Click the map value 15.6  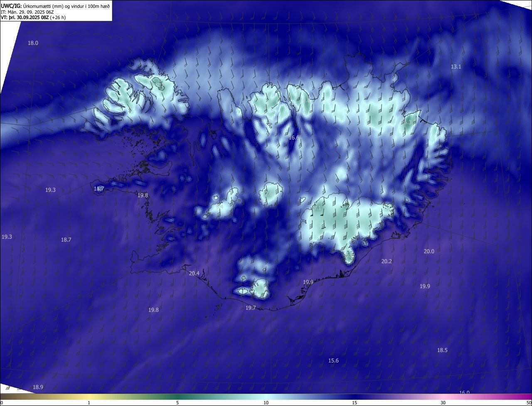tap(333, 361)
